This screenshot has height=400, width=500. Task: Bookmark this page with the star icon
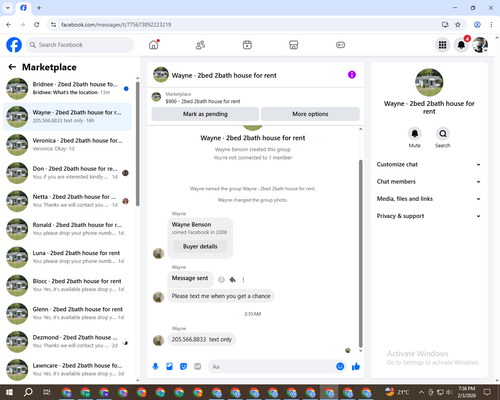(458, 25)
